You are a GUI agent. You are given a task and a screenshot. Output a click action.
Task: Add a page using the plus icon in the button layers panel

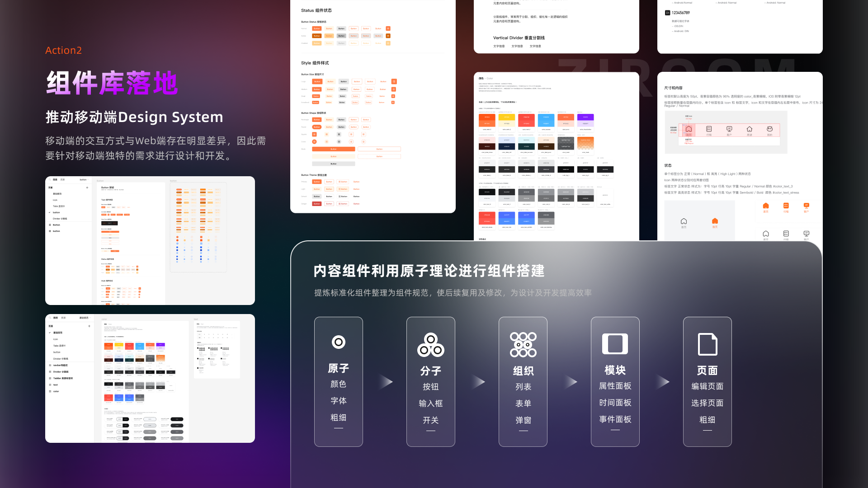tap(87, 188)
